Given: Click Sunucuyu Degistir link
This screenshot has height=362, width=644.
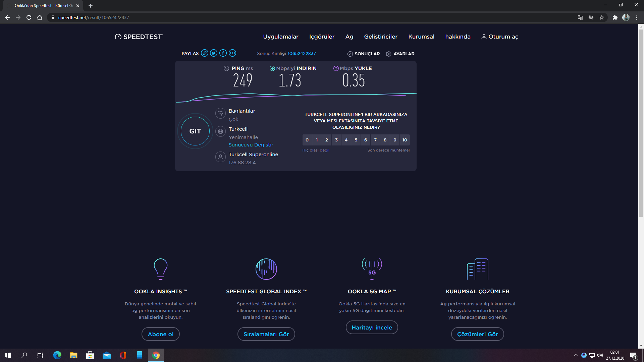Looking at the screenshot, I should [251, 145].
